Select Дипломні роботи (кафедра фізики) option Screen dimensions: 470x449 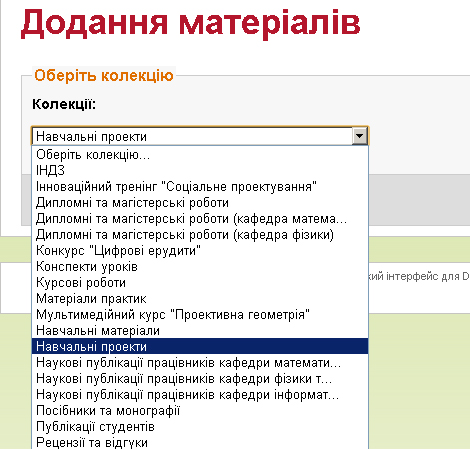click(x=200, y=235)
